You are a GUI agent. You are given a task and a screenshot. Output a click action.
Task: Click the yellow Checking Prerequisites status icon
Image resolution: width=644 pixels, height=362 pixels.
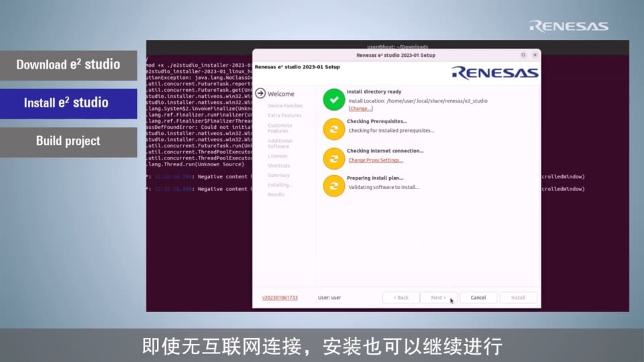pos(333,129)
